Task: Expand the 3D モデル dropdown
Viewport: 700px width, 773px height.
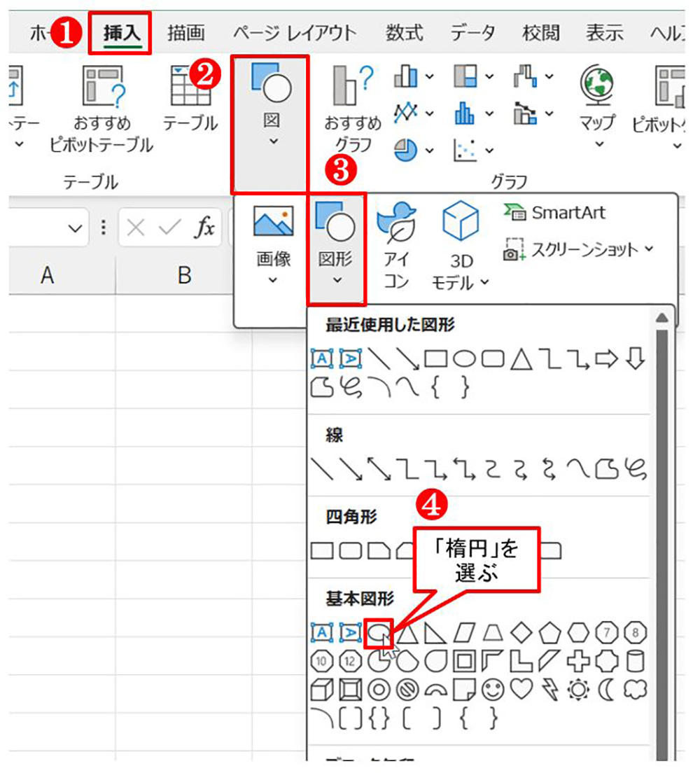Action: point(461,247)
